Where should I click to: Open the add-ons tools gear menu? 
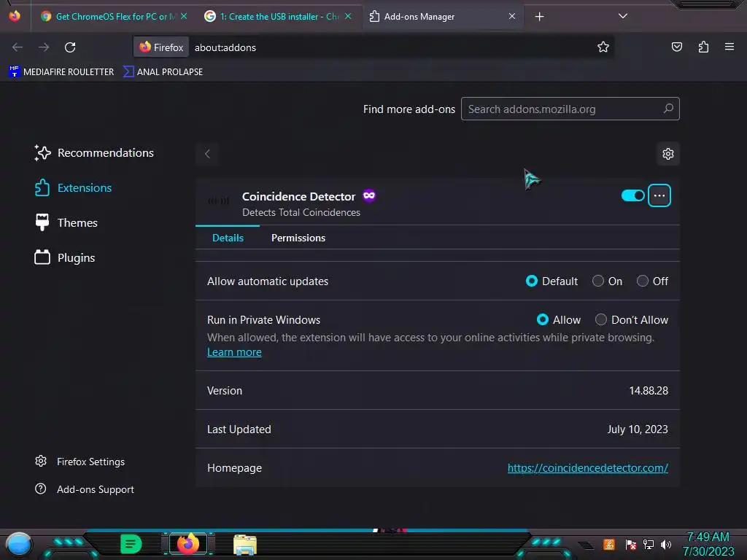point(668,154)
